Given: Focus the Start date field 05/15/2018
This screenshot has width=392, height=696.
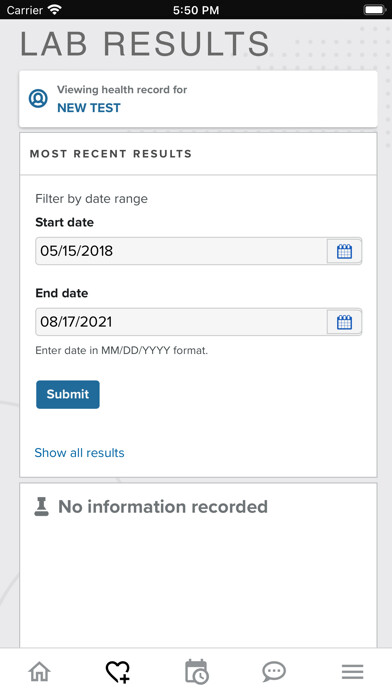Looking at the screenshot, I should [181, 251].
